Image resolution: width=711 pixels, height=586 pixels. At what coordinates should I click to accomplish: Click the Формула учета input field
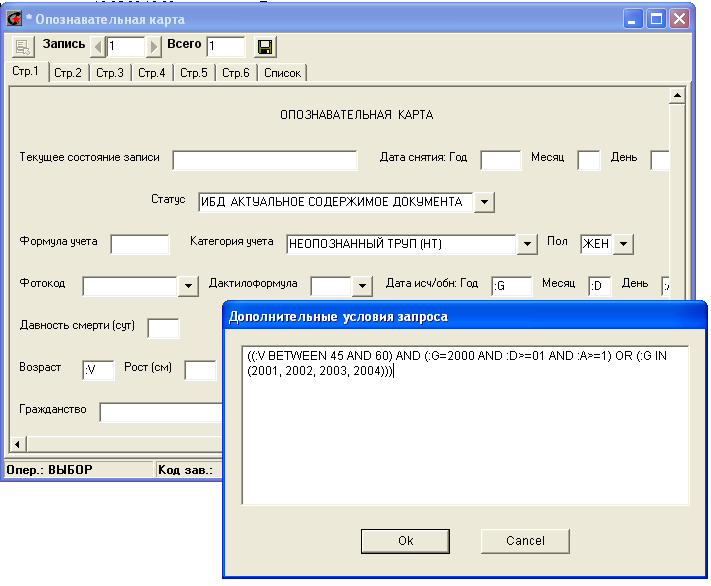tap(140, 244)
